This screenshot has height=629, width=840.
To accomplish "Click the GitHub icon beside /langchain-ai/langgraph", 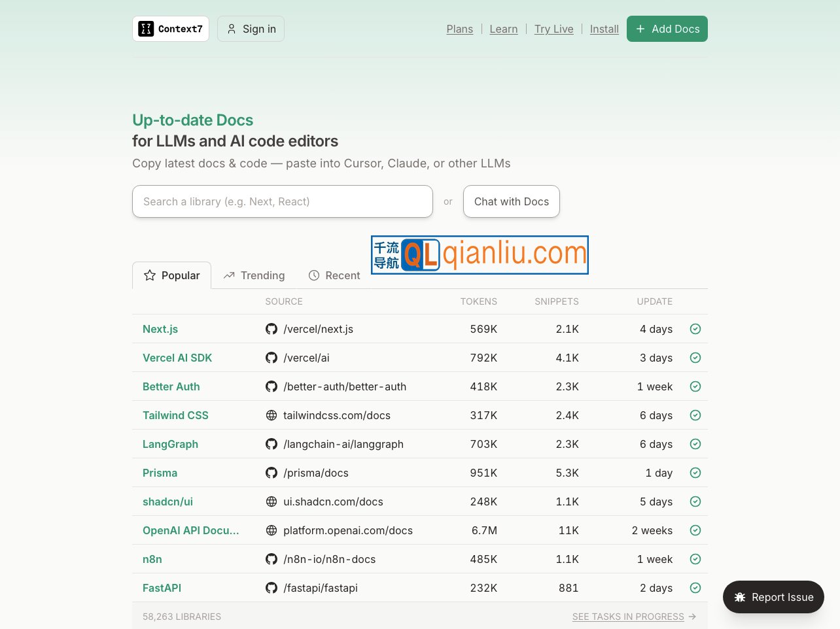I will click(x=271, y=444).
